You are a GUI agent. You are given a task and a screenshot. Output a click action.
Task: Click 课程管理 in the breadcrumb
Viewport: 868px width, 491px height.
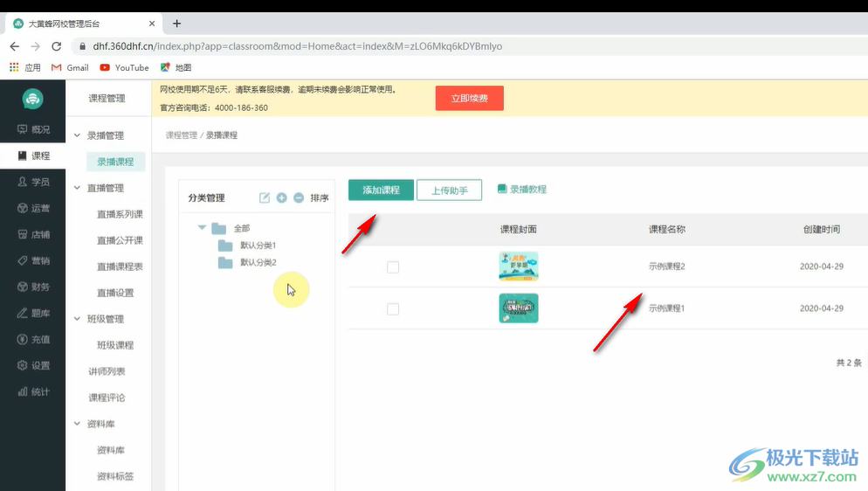coord(181,135)
